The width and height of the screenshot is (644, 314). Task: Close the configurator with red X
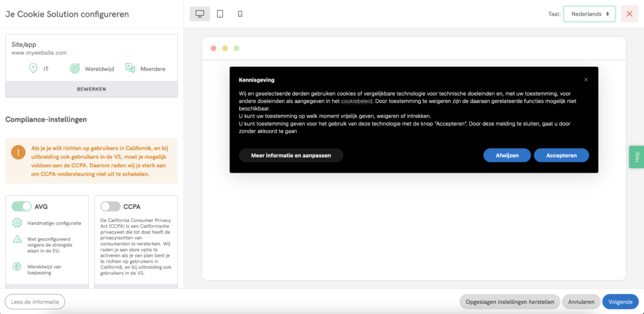tap(629, 14)
